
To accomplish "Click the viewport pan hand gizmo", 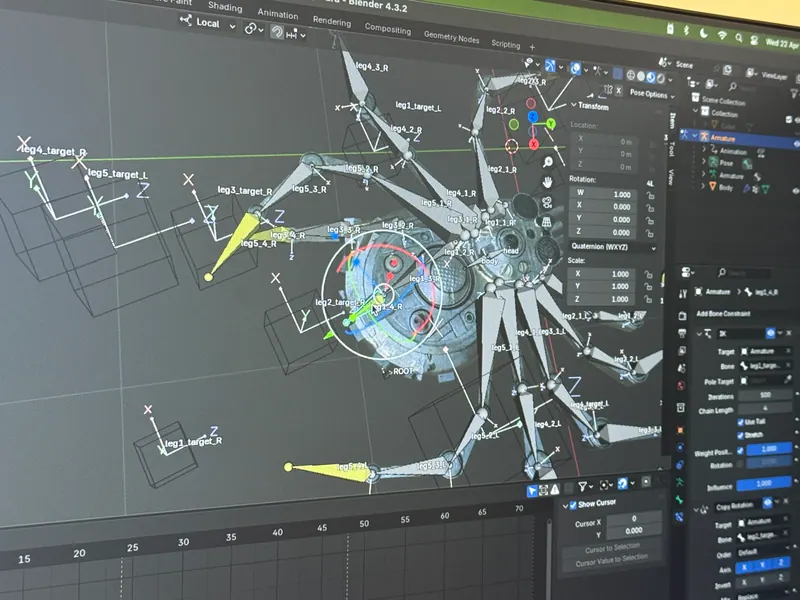I will click(547, 182).
